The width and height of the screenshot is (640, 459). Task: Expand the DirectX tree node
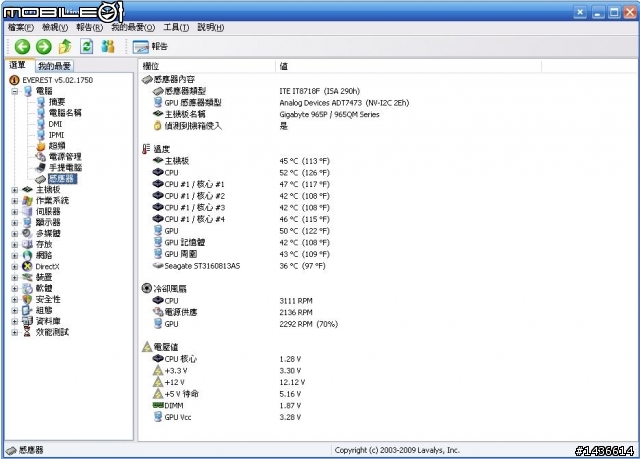(x=15, y=267)
